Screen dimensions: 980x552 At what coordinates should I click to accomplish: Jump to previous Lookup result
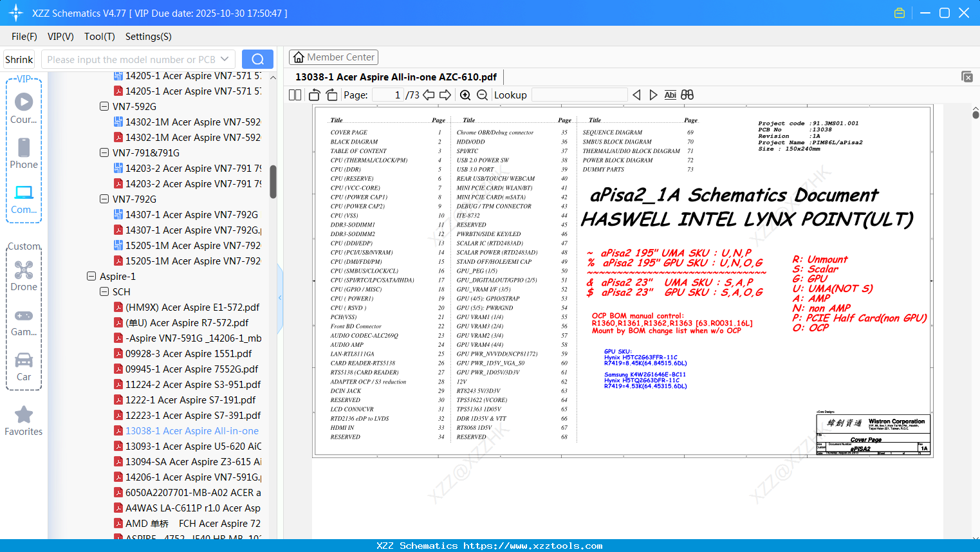[x=636, y=95]
